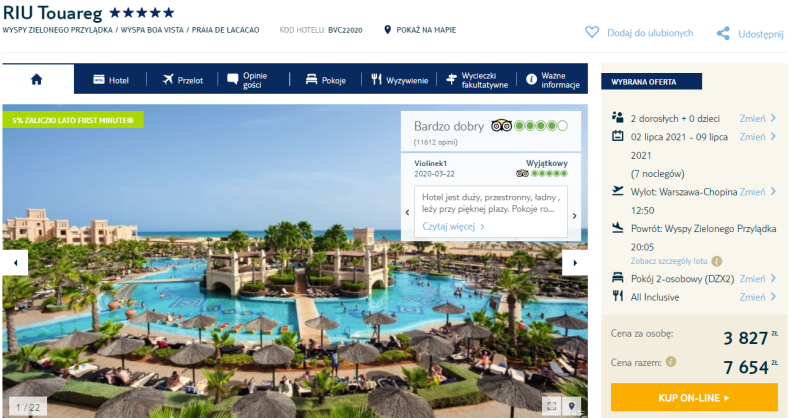
Task: Click info icon next to Cena razem
Action: (x=671, y=362)
